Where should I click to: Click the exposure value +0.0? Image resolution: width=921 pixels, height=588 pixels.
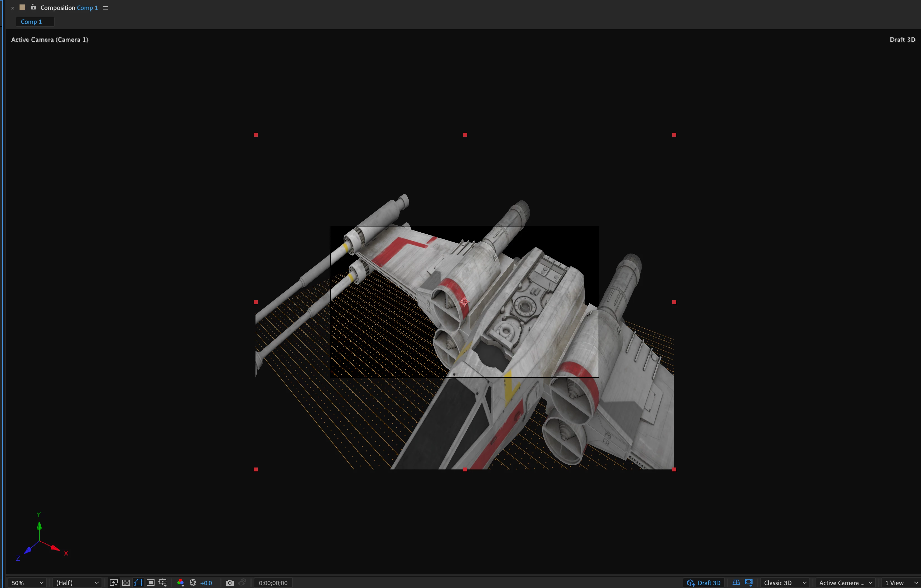coord(206,583)
